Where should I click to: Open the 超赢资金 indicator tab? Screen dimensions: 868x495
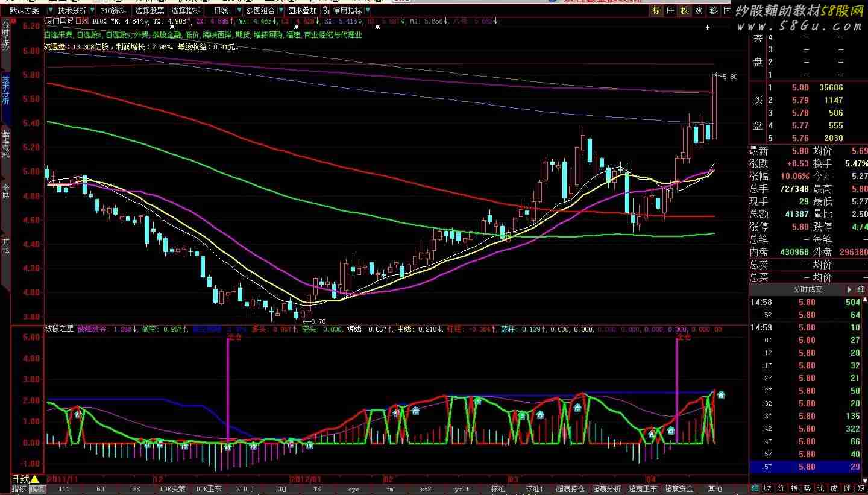pos(679,489)
